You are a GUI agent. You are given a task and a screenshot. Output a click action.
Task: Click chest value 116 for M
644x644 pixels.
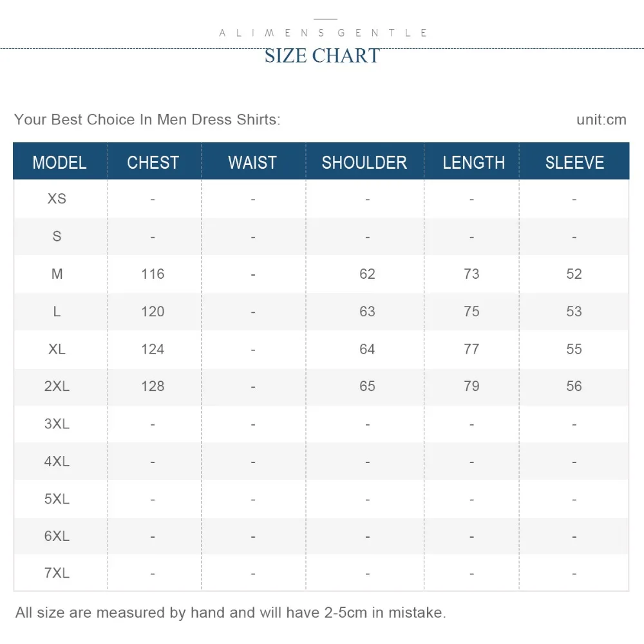pos(153,274)
